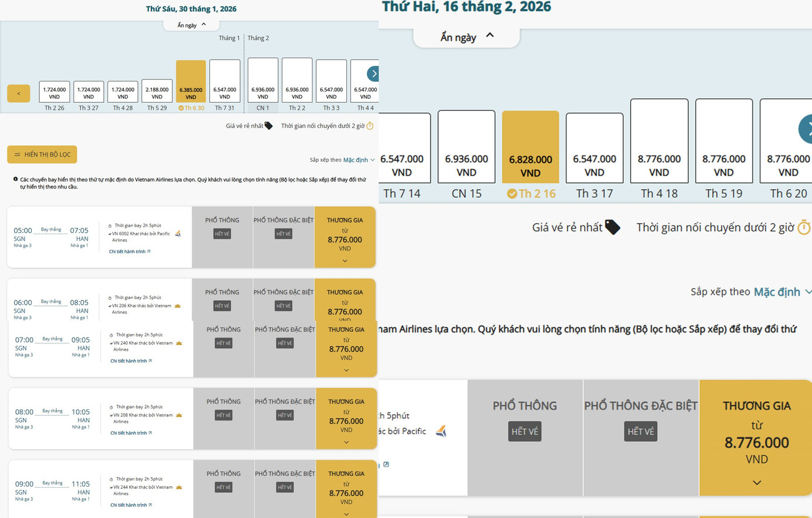Screen dimensions: 812x518
Task: Click the external link icon for the 05:00 flight details
Action: point(149,252)
